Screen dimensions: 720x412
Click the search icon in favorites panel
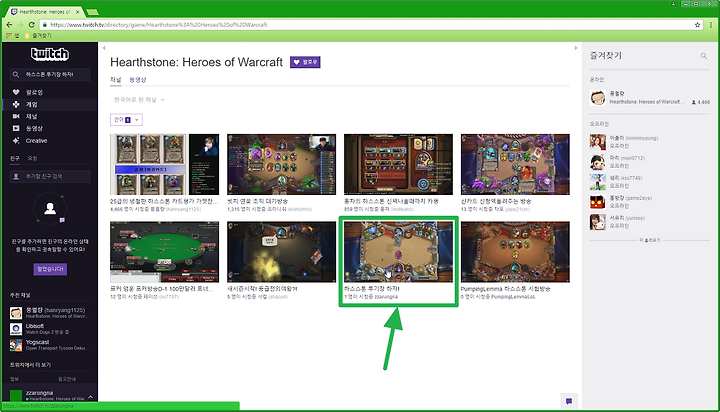click(703, 56)
